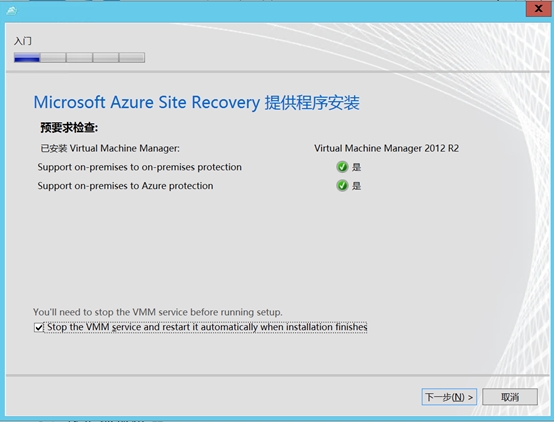Click green check for on-premises to Azure protection

pyautogui.click(x=342, y=186)
